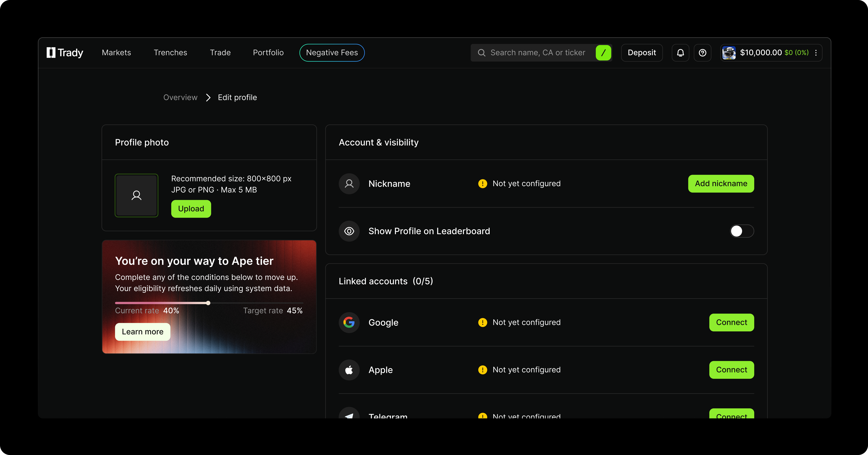Open account three-dot options menu
This screenshot has height=455, width=868.
[816, 53]
